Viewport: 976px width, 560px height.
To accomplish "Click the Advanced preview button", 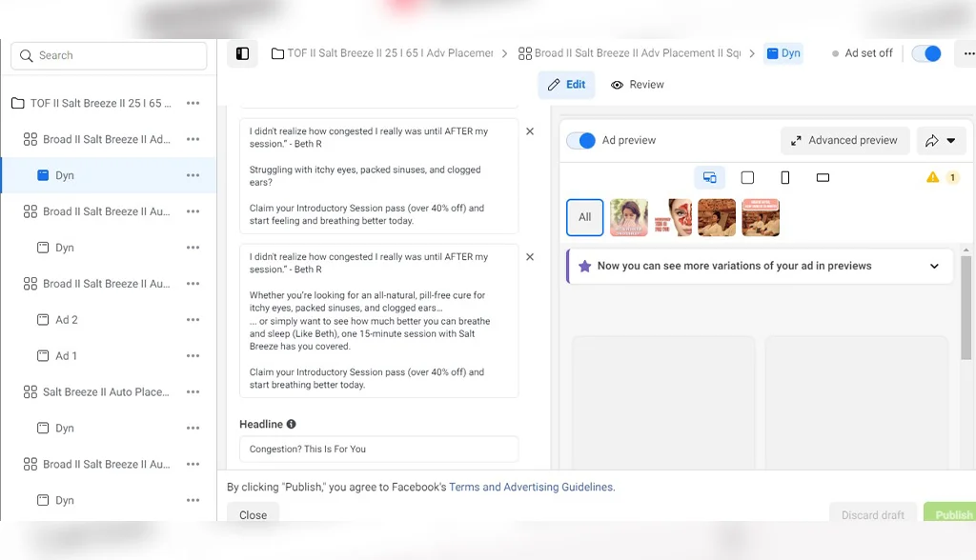I will tap(844, 140).
